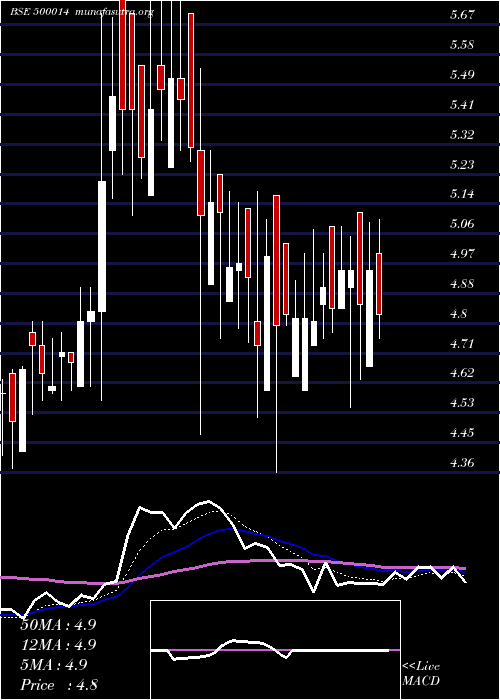Click the 5.41 price axis label

click(462, 104)
